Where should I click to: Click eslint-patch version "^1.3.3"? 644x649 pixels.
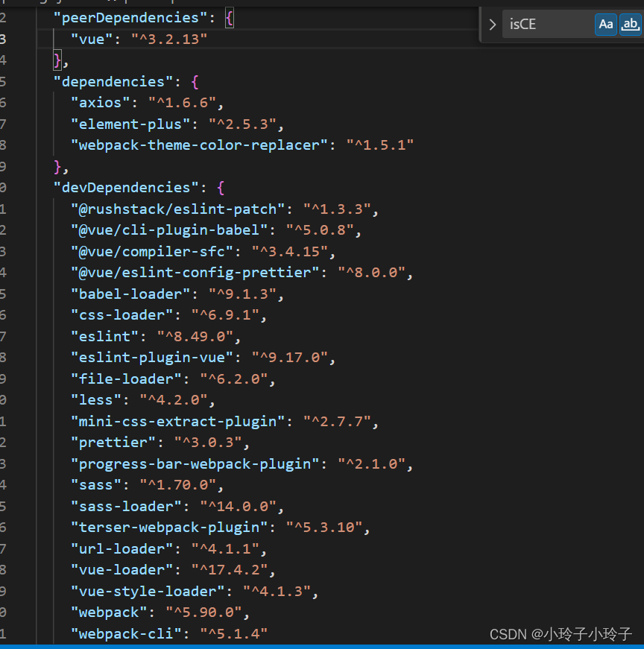[337, 209]
